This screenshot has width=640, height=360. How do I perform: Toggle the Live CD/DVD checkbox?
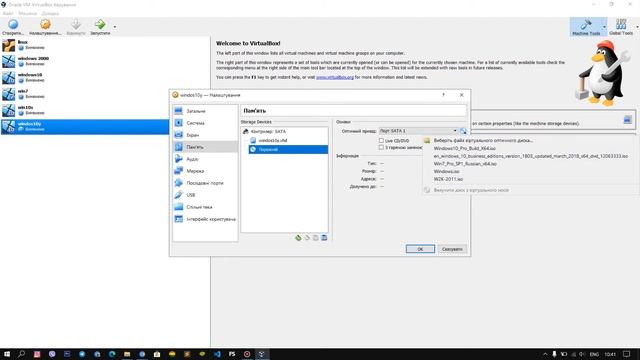tap(381, 140)
